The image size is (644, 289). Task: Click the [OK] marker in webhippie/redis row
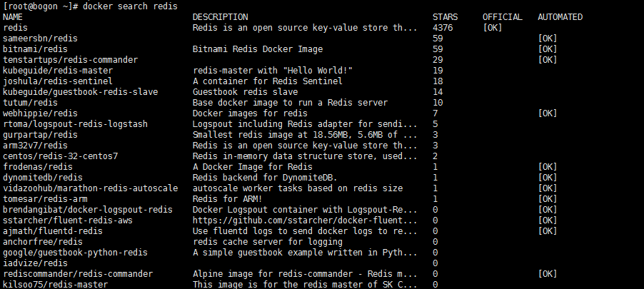548,113
